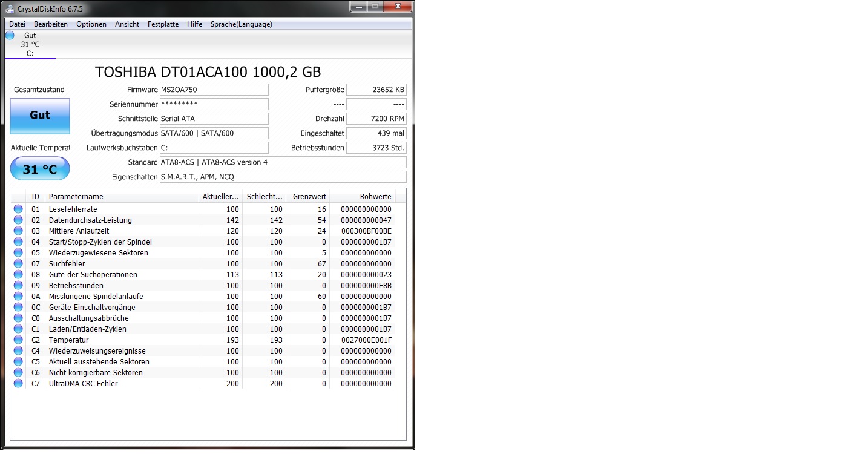This screenshot has height=454, width=868.
Task: Click the Drehzahl value 7200 RPM
Action: coord(376,119)
